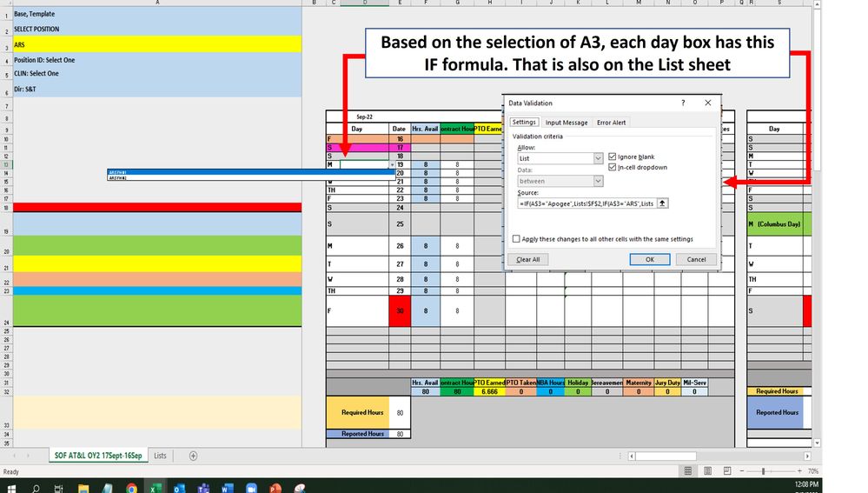Select 6.666 PTO Earned total cell
The height and width of the screenshot is (493, 868).
[x=489, y=391]
